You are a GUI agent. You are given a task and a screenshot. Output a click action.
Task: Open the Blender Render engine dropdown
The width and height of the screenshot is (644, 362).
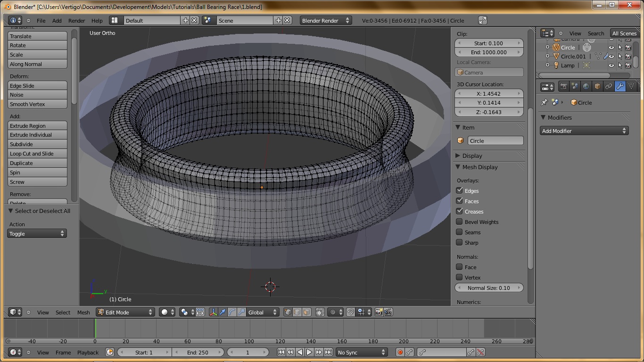click(326, 20)
